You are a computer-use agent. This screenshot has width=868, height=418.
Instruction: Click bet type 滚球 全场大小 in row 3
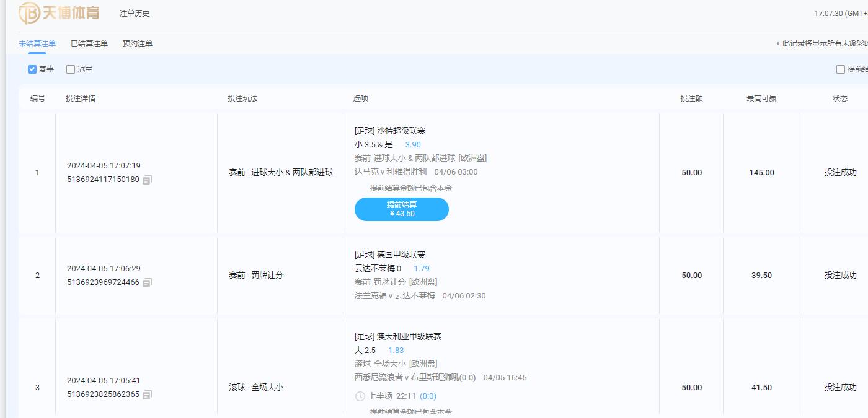[256, 387]
